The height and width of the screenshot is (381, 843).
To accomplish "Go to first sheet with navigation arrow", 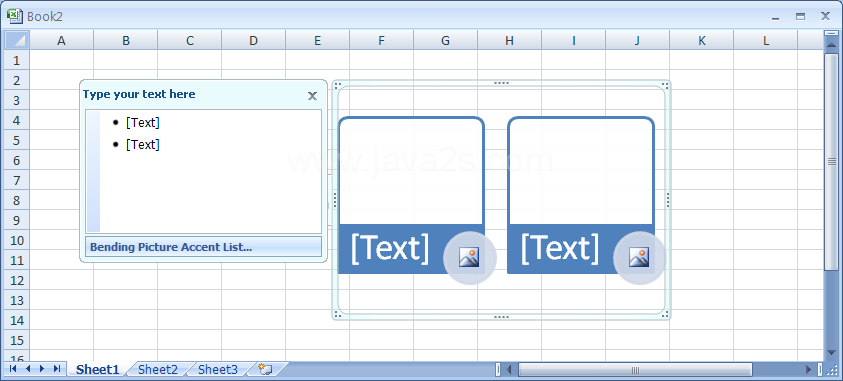I will pyautogui.click(x=13, y=369).
